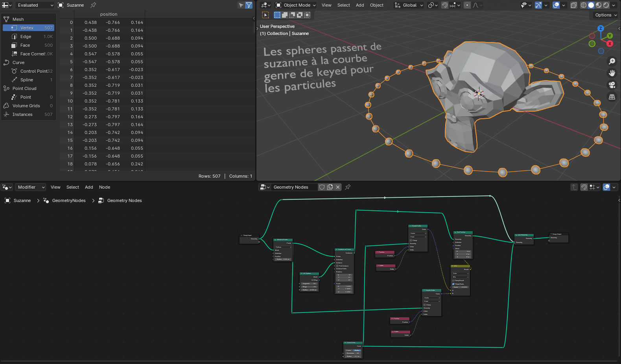Screen dimensions: 621x364
Task: Toggle X-Ray in 3D viewport header
Action: click(x=574, y=5)
